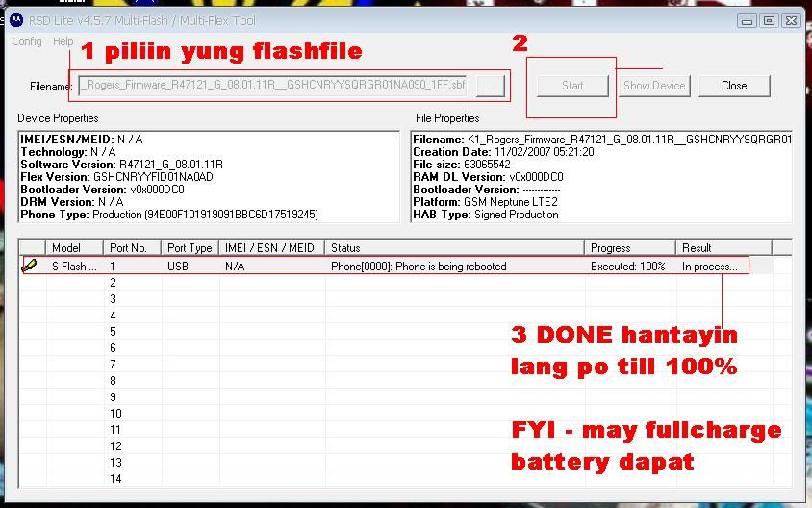Sort by the Port Type column header

coord(190,247)
